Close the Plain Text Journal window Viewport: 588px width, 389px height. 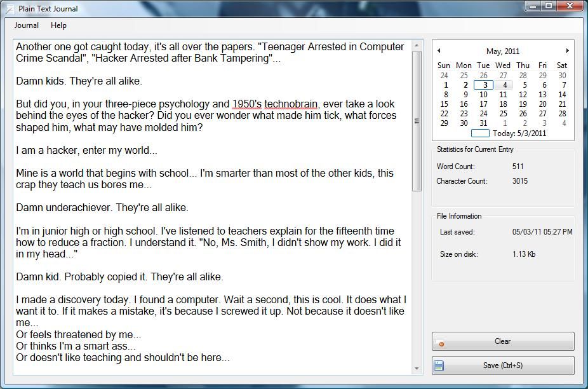pos(570,6)
